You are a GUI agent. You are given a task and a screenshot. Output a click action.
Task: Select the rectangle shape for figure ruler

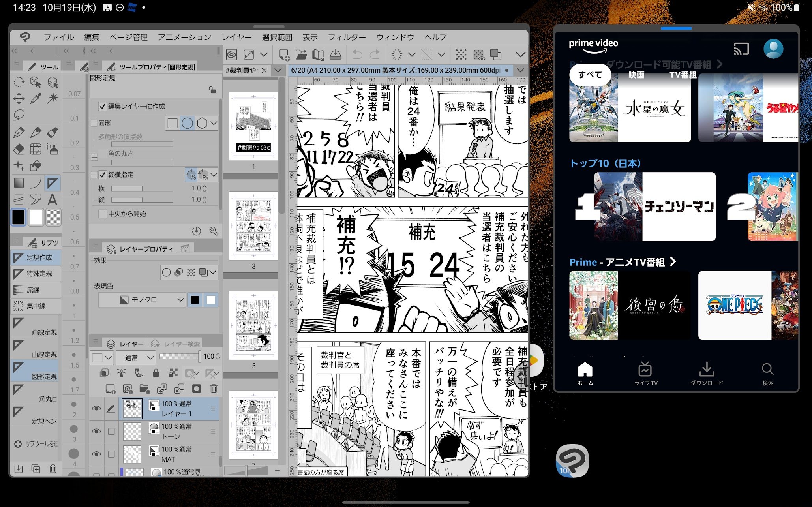173,123
